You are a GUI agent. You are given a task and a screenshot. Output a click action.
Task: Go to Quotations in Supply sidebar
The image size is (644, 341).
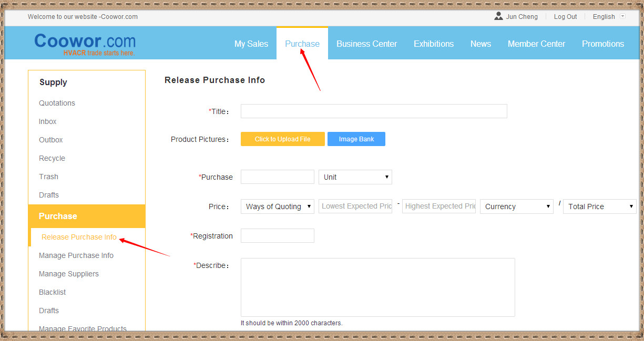57,103
